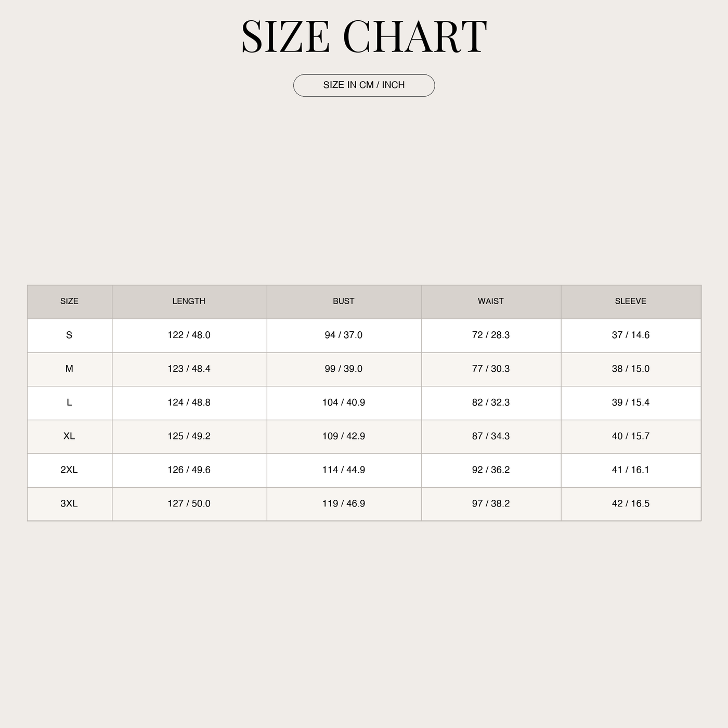The height and width of the screenshot is (728, 728).
Task: Select the SIZE column header
Action: (70, 302)
